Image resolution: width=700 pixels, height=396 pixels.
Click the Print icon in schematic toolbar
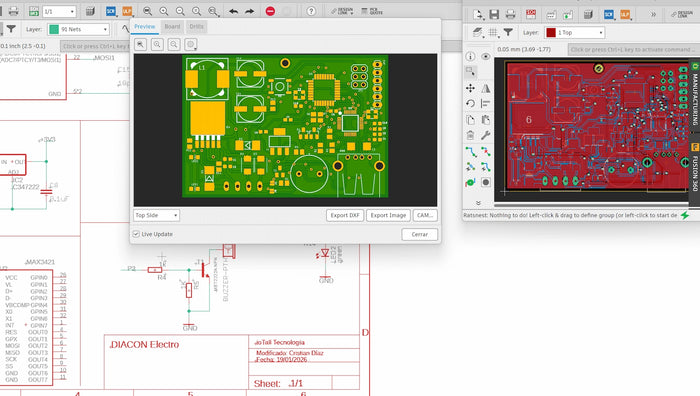pos(13,11)
